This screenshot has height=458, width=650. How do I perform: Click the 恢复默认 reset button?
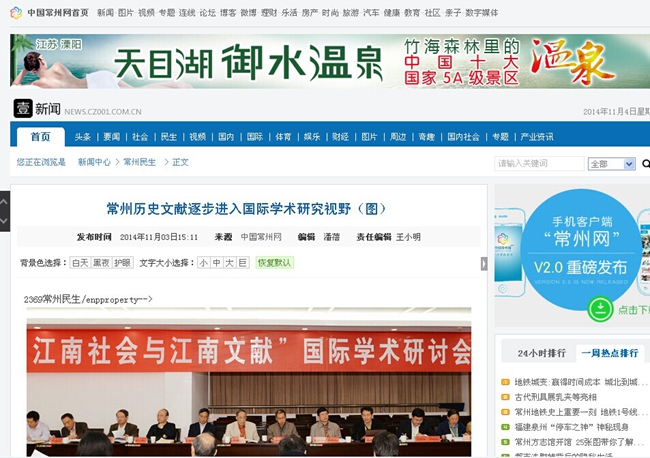pyautogui.click(x=274, y=263)
